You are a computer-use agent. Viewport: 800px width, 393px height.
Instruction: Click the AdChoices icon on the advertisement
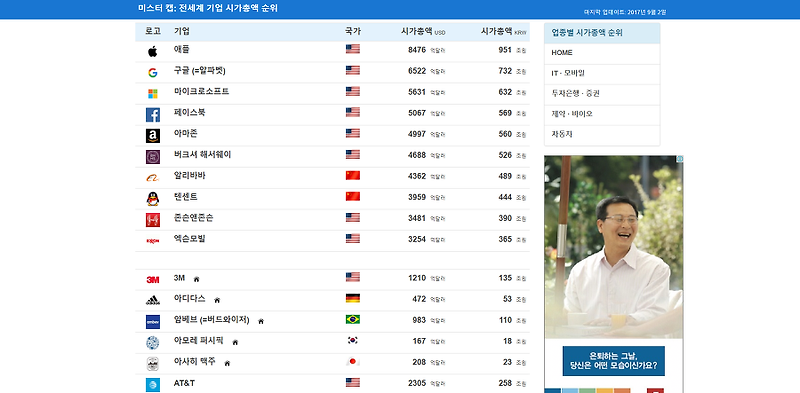(x=680, y=159)
